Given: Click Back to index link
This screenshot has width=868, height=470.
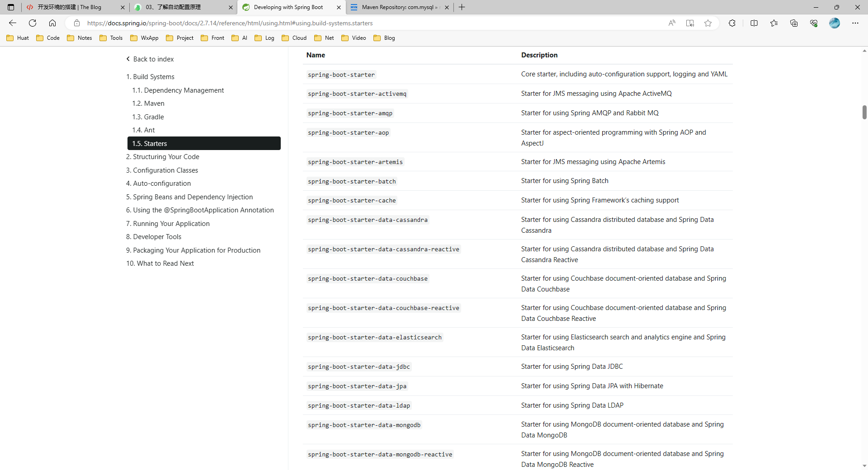Looking at the screenshot, I should 153,59.
